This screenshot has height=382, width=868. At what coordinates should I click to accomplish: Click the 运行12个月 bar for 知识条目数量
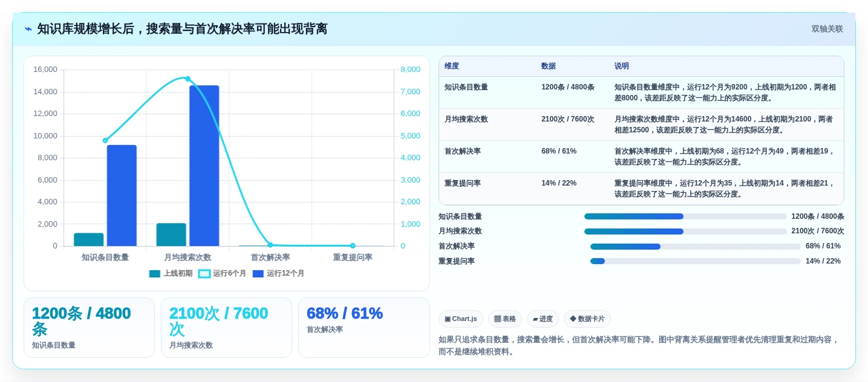point(122,195)
